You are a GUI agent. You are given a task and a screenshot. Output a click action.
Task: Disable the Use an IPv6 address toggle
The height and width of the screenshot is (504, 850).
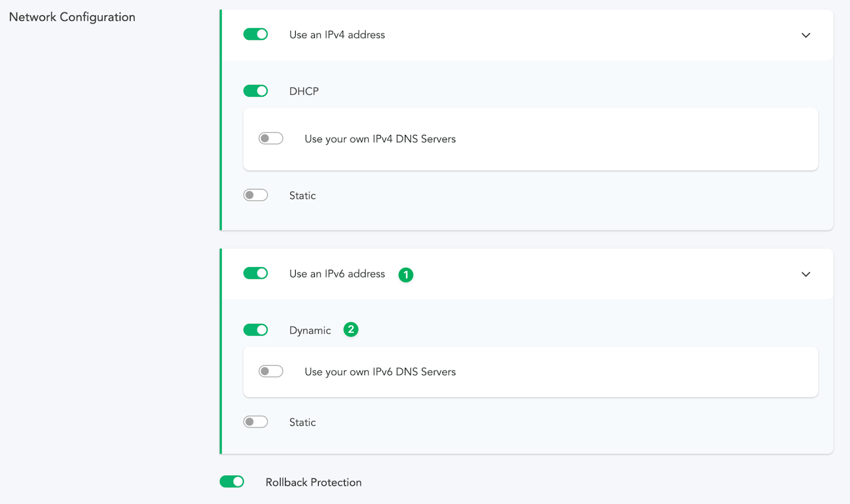(x=256, y=274)
